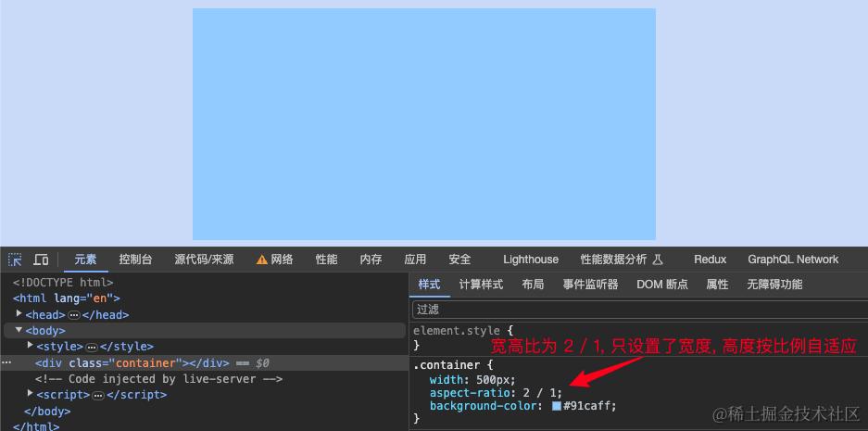Select the html lang="en" node
The image size is (868, 431).
click(67, 298)
